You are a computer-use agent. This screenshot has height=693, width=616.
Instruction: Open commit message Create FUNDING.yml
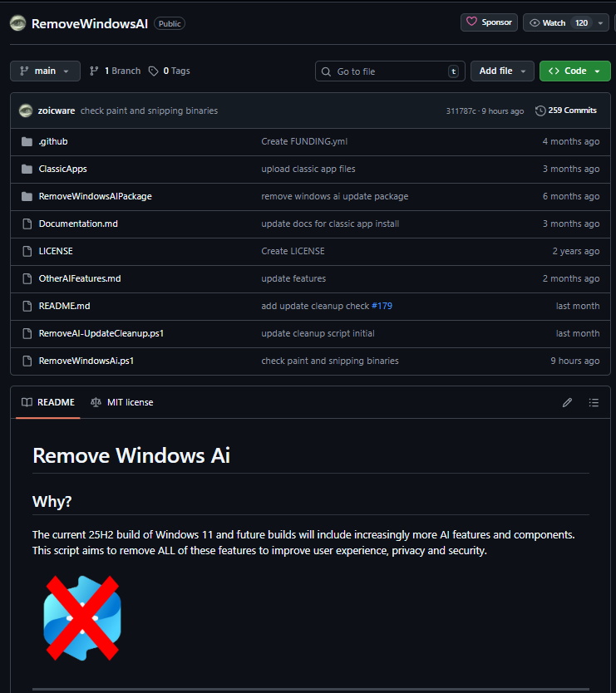304,141
